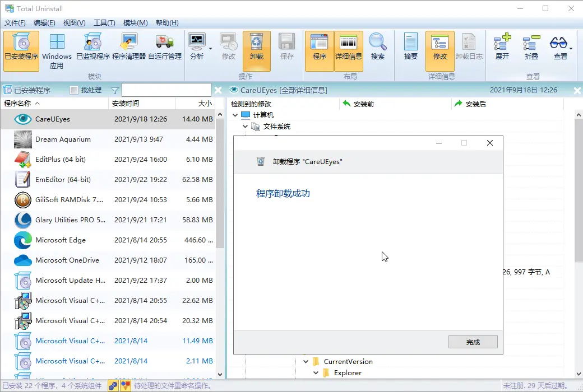Sort by 程序名称 column header
The height and width of the screenshot is (392, 583).
tap(54, 103)
